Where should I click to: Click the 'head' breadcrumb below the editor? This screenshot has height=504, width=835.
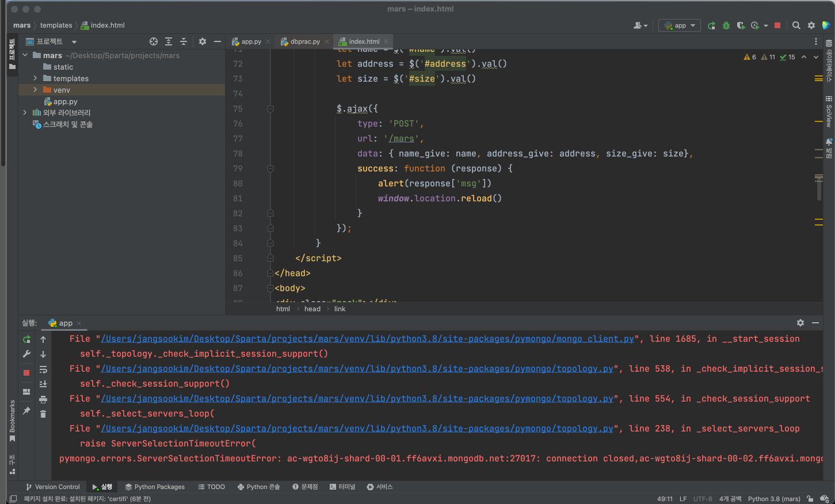(312, 309)
